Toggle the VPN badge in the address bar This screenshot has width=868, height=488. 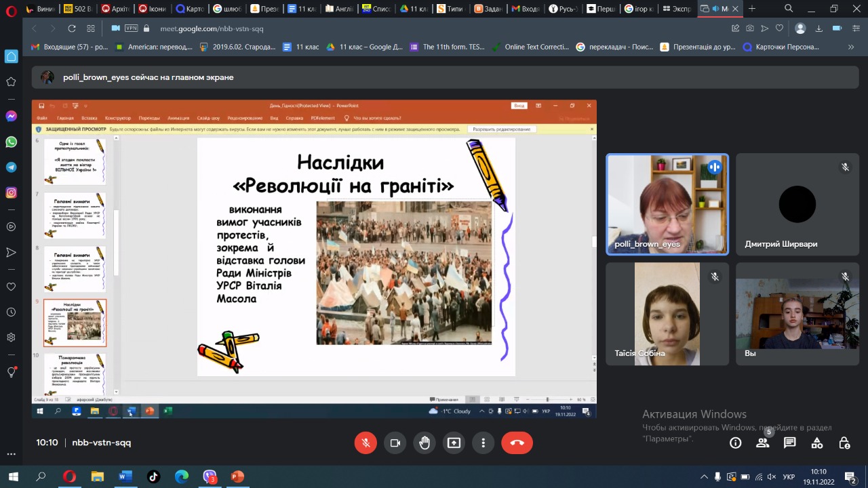pos(131,28)
